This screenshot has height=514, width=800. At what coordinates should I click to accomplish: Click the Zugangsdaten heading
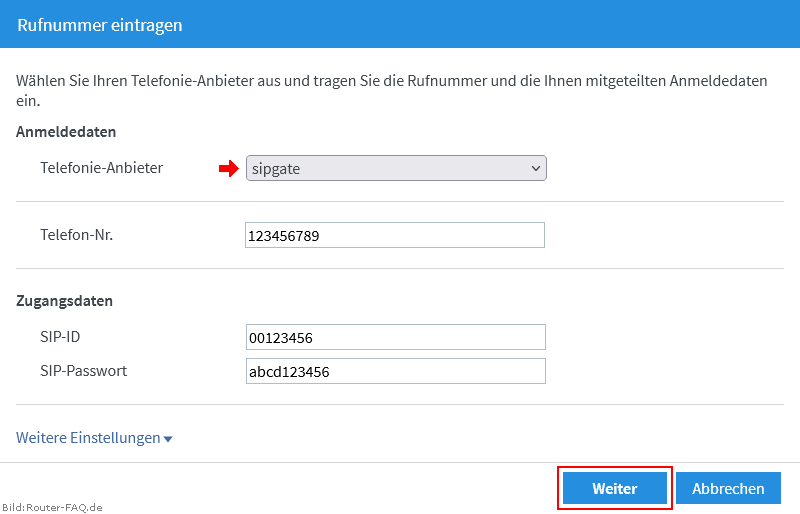[64, 301]
